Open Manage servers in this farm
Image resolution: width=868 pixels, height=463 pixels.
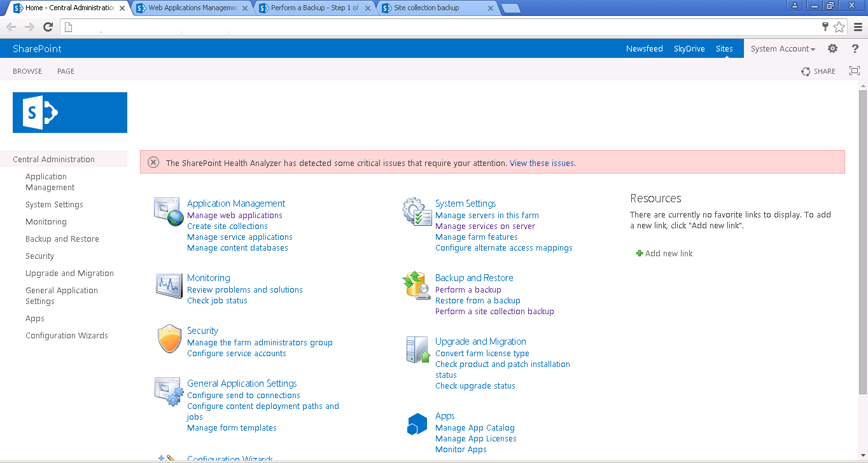[487, 215]
